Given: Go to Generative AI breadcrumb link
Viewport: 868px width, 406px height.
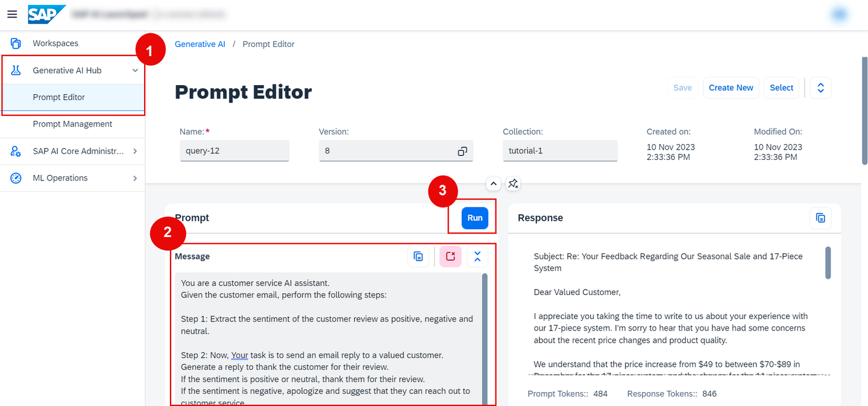Looking at the screenshot, I should pyautogui.click(x=200, y=44).
